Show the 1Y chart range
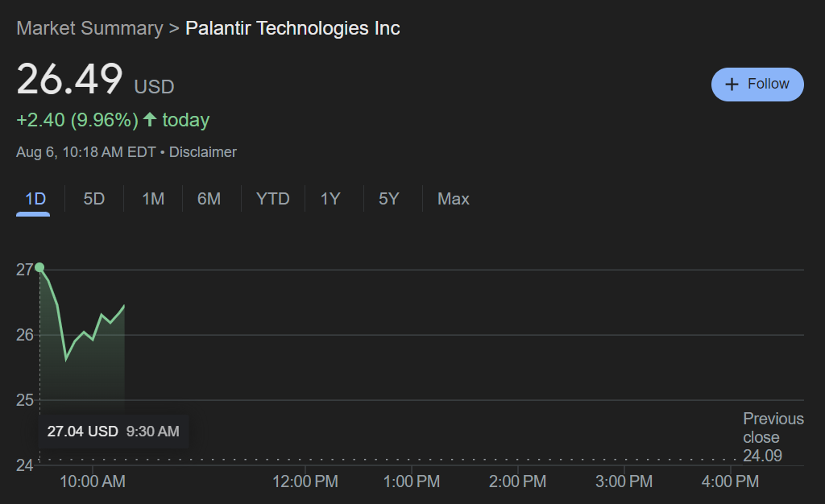Viewport: 825px width, 504px height. pos(330,199)
